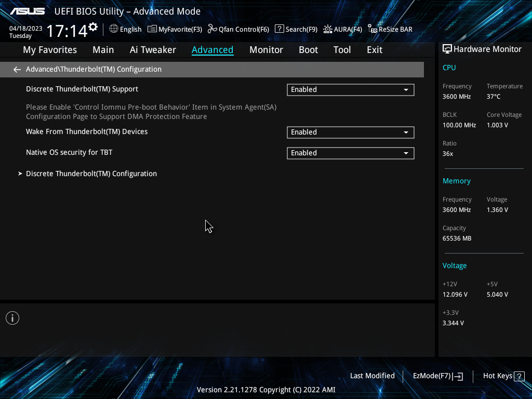Click the Advanced\Thunderbolt(TM) Configuration breadcrumb text
This screenshot has height=399, width=532.
[x=94, y=70]
